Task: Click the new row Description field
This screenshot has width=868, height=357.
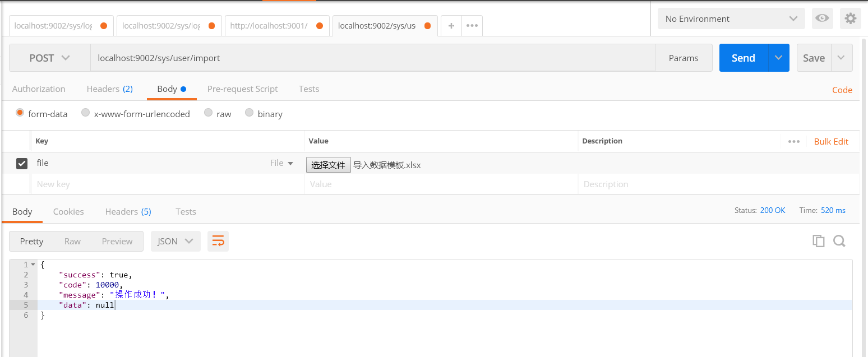Action: 718,184
